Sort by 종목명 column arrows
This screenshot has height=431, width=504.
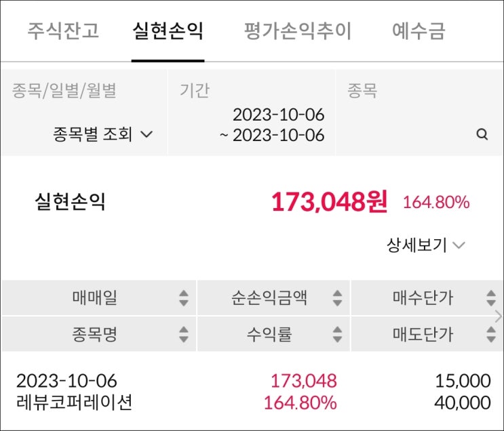(x=183, y=334)
